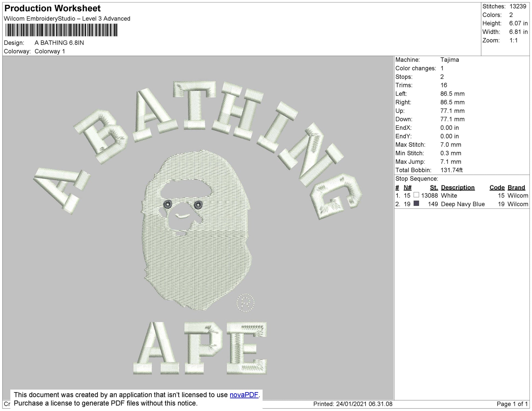This screenshot has width=532, height=411.
Task: Click the Tajima machine value
Action: coord(449,60)
